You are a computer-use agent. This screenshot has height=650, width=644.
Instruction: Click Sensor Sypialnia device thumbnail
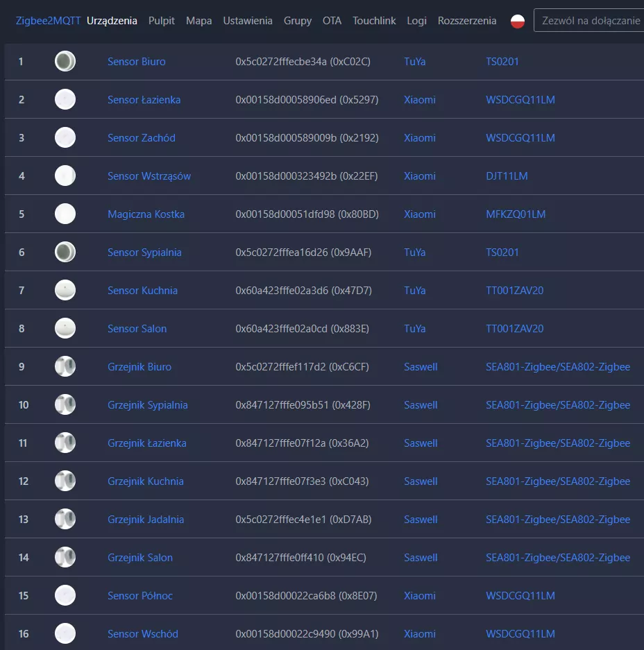tap(65, 253)
